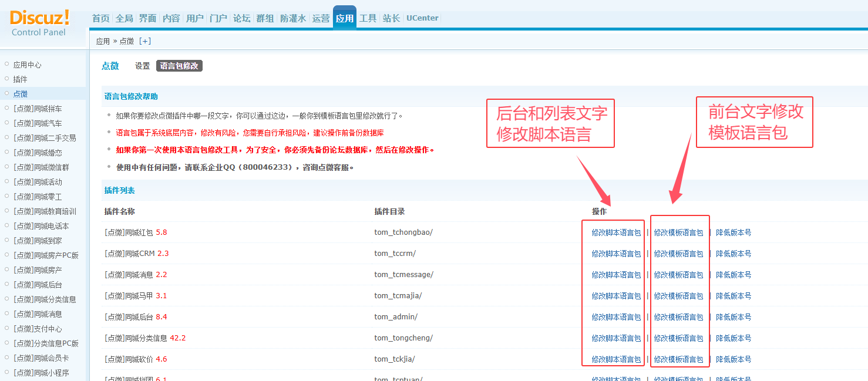Click 修改脚本语言包 for 同城红包 plugin
This screenshot has width=868, height=381.
click(616, 232)
